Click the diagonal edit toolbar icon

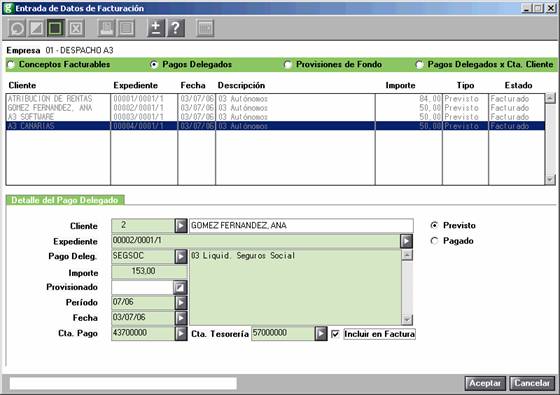coord(36,28)
